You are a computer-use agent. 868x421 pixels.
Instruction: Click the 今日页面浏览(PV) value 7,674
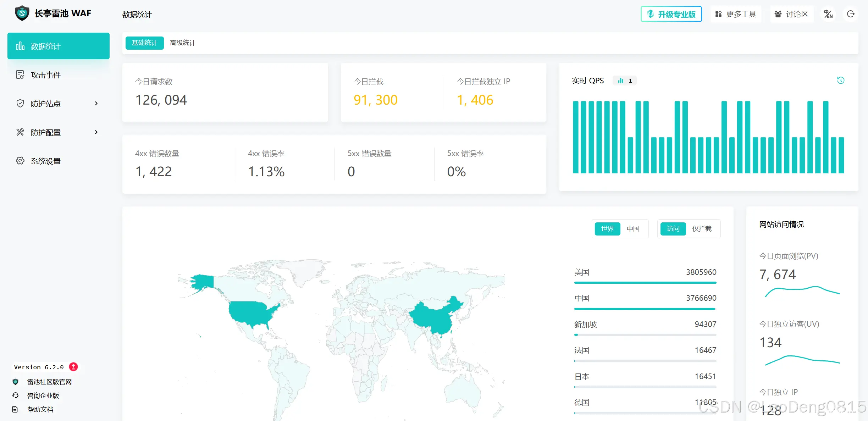777,275
